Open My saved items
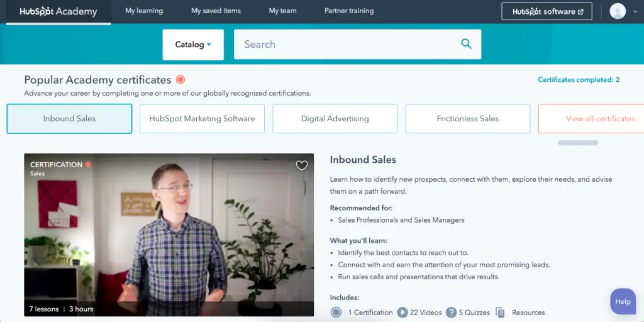The image size is (644, 322). click(216, 11)
